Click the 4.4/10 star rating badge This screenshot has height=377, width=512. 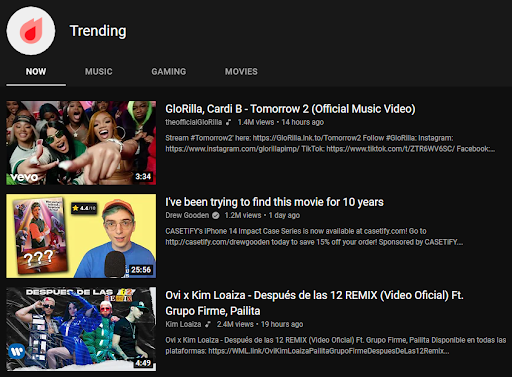(x=84, y=208)
